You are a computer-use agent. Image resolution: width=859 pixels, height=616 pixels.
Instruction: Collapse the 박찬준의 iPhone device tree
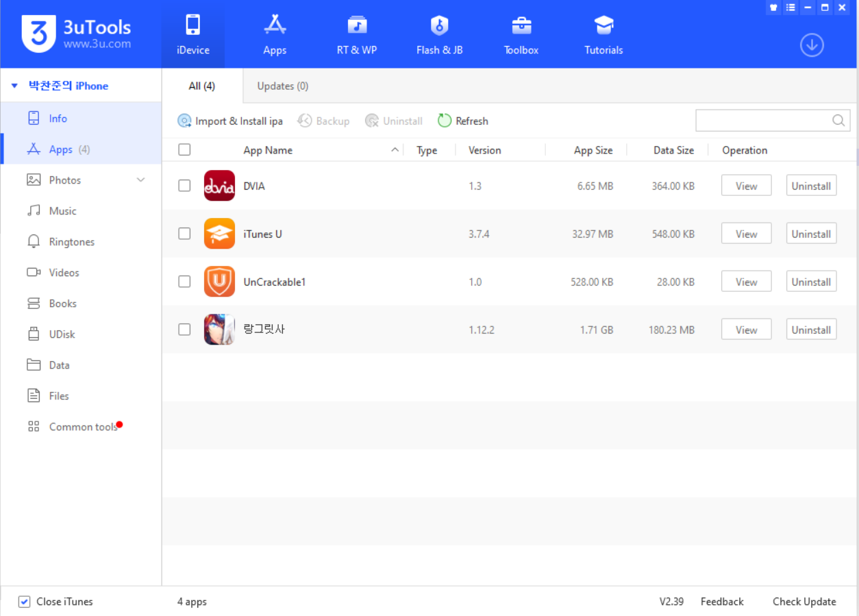coord(14,86)
